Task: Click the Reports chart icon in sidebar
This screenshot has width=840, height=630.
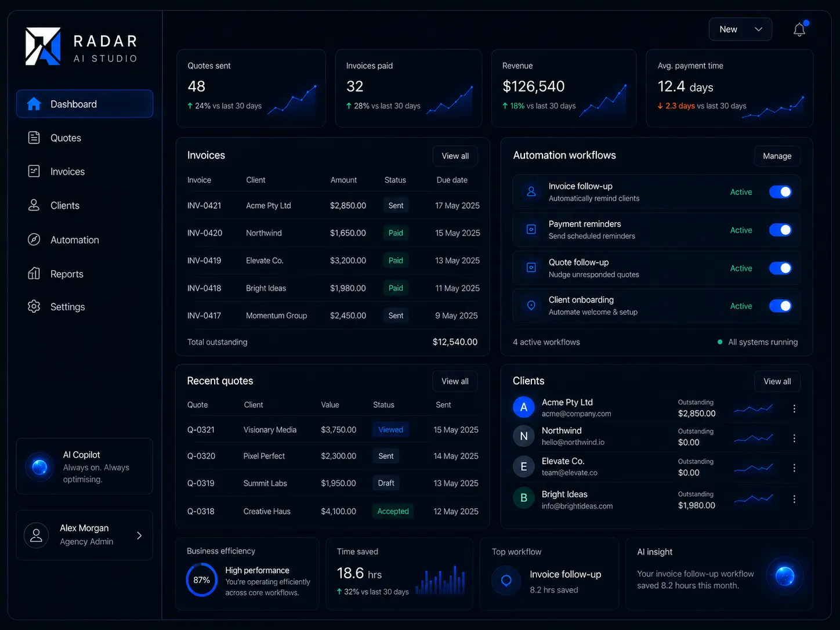Action: tap(34, 273)
